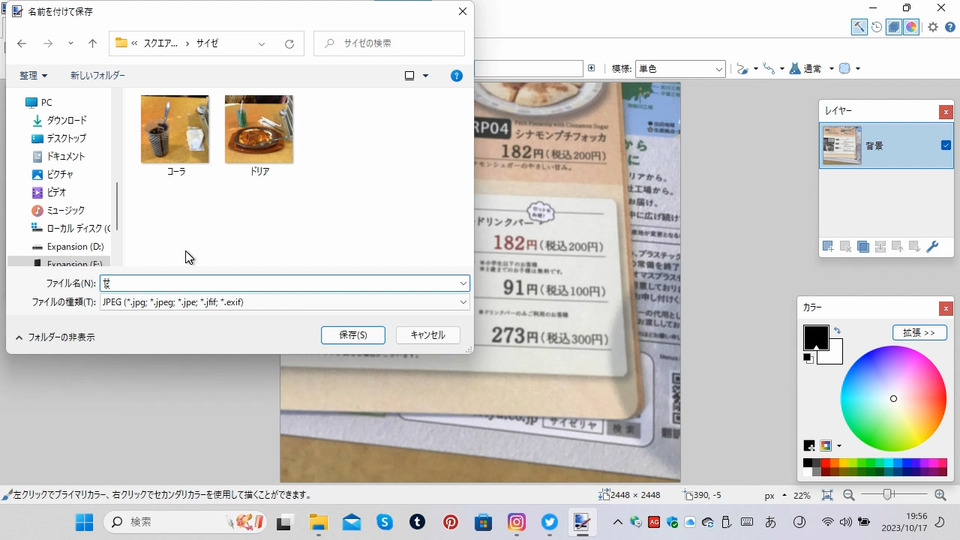Toggle the Layers window icon in top bar
The image size is (960, 540).
(894, 27)
